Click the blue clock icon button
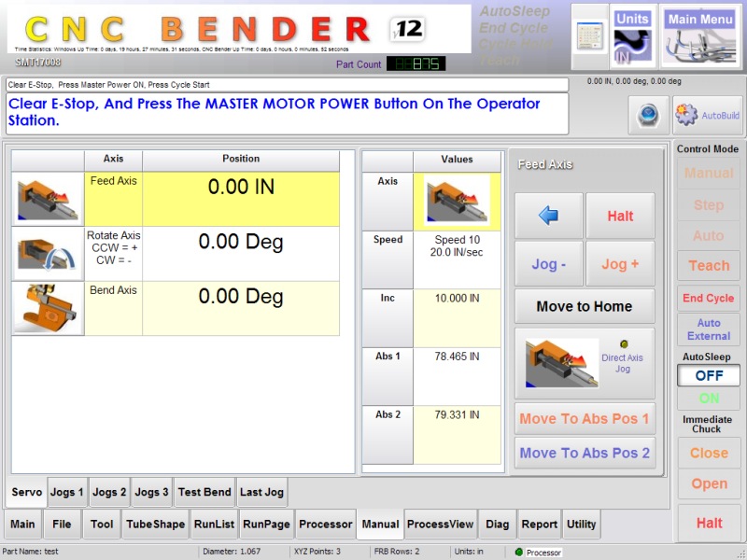This screenshot has height=560, width=747. (x=648, y=115)
